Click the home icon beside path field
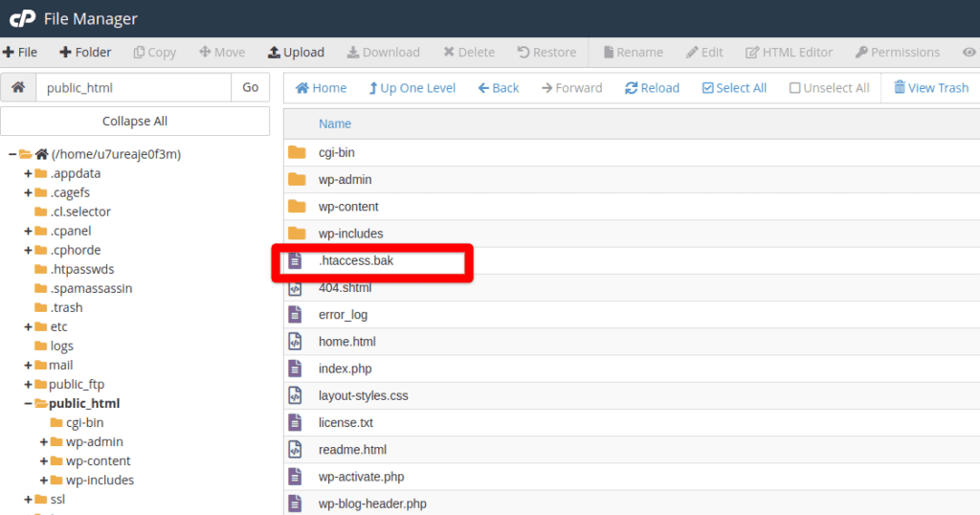Screen dimensions: 980x515 click(x=17, y=87)
